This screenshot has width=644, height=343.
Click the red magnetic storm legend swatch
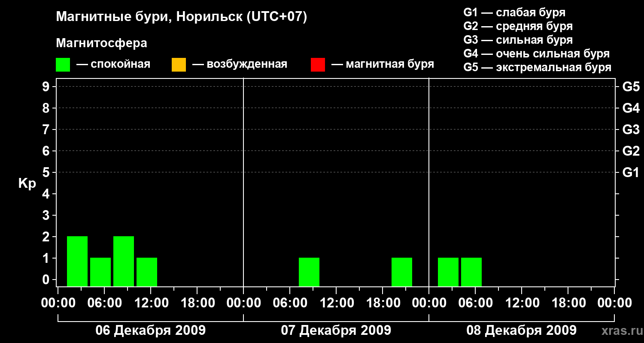click(x=318, y=65)
